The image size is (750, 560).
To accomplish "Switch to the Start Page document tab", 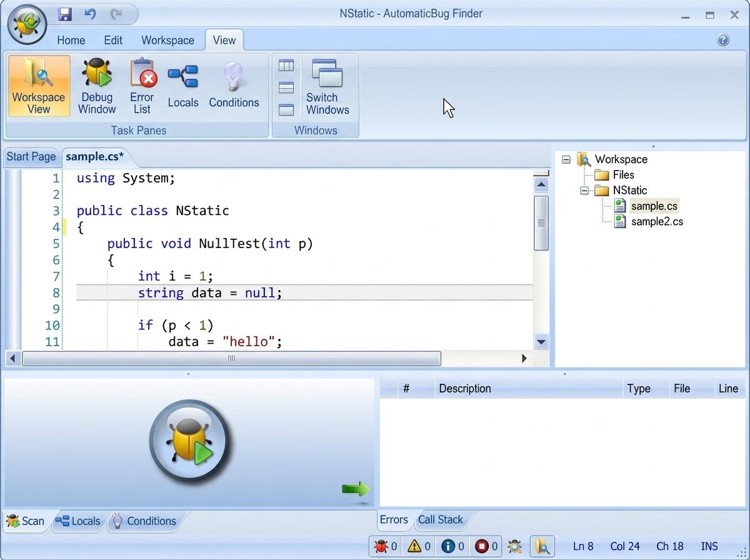I will pyautogui.click(x=31, y=156).
